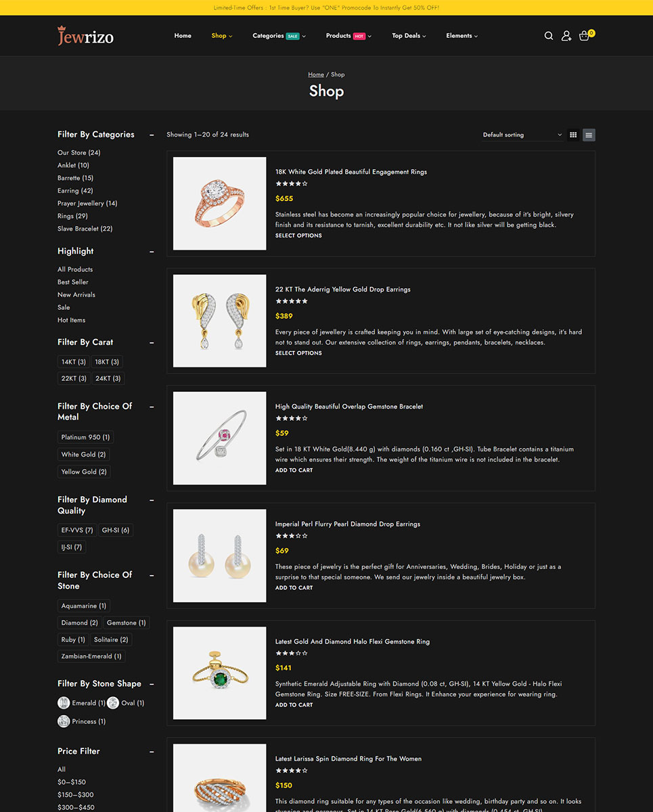This screenshot has height=812, width=653.
Task: Click the Jewrizo logo
Action: click(x=86, y=36)
